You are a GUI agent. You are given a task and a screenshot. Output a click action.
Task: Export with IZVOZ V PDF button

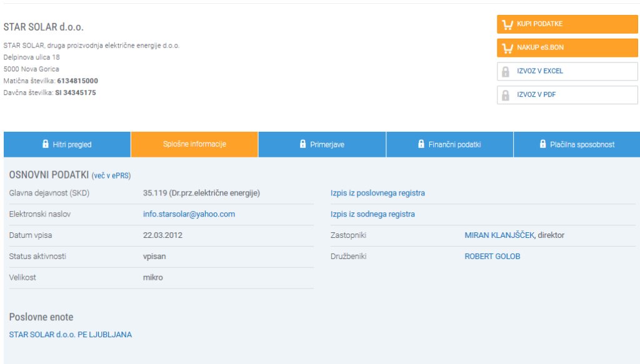[x=567, y=95]
